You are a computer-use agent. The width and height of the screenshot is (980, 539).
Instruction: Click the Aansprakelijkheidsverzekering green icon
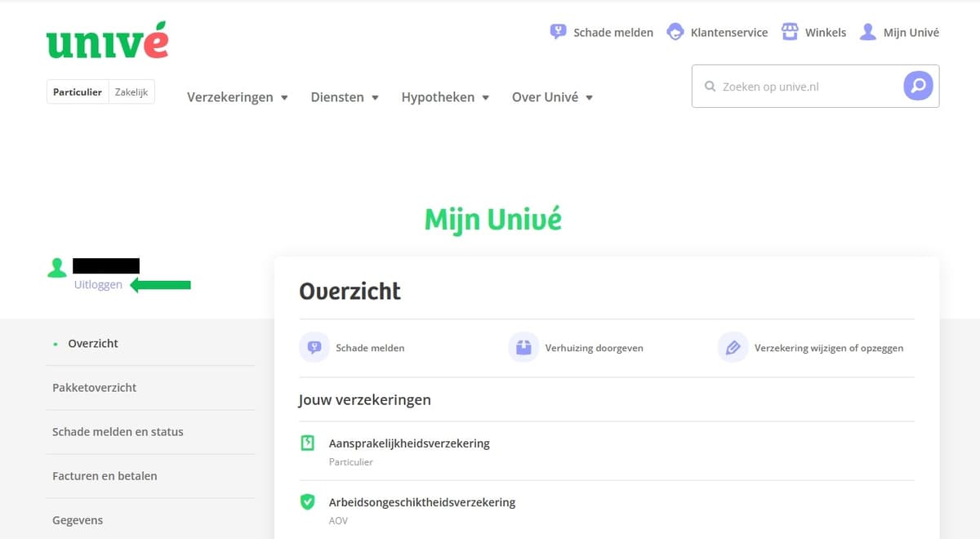pyautogui.click(x=307, y=443)
